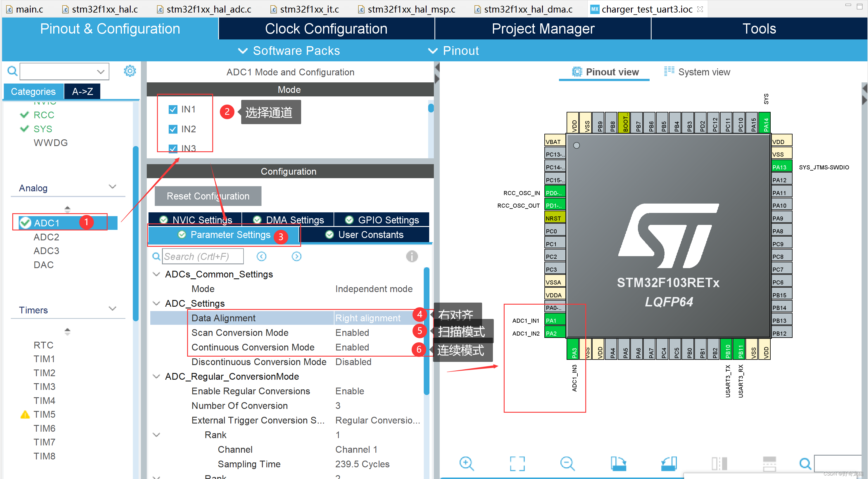The image size is (868, 479).
Task: Click the pin search magnifier icon
Action: tap(805, 464)
